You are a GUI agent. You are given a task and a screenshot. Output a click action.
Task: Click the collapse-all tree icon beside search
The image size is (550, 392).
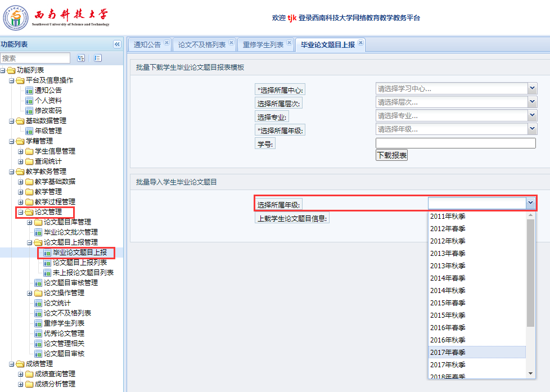97,58
